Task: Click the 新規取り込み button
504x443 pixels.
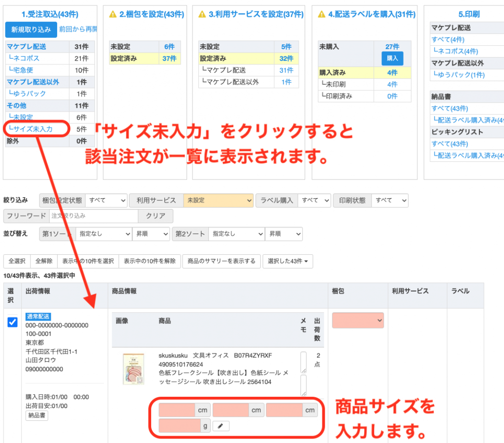Action: [31, 30]
